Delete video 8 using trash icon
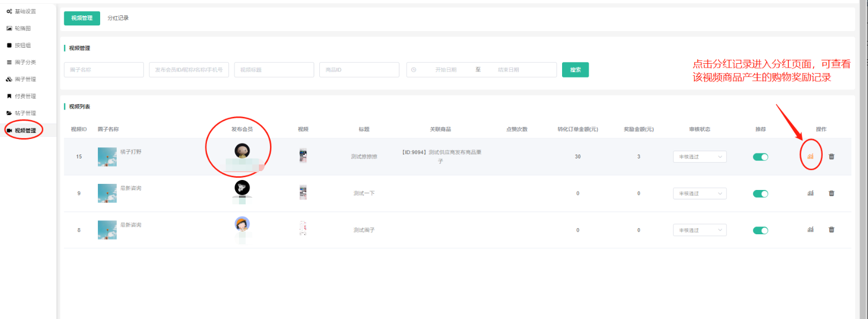Screen dimensions: 868x319 click(831, 230)
